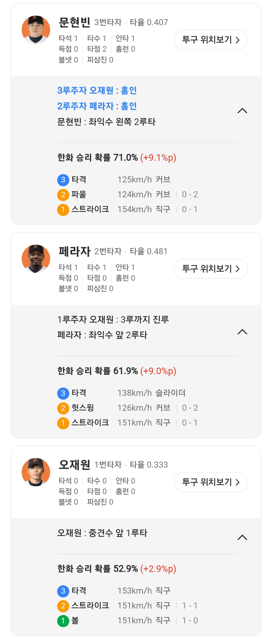Open pitch location view for 오재원
This screenshot has height=644, width=272.
tap(211, 482)
